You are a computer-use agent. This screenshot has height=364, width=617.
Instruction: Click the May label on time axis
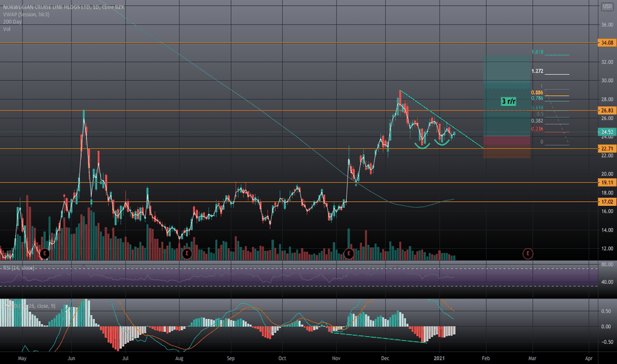point(22,359)
